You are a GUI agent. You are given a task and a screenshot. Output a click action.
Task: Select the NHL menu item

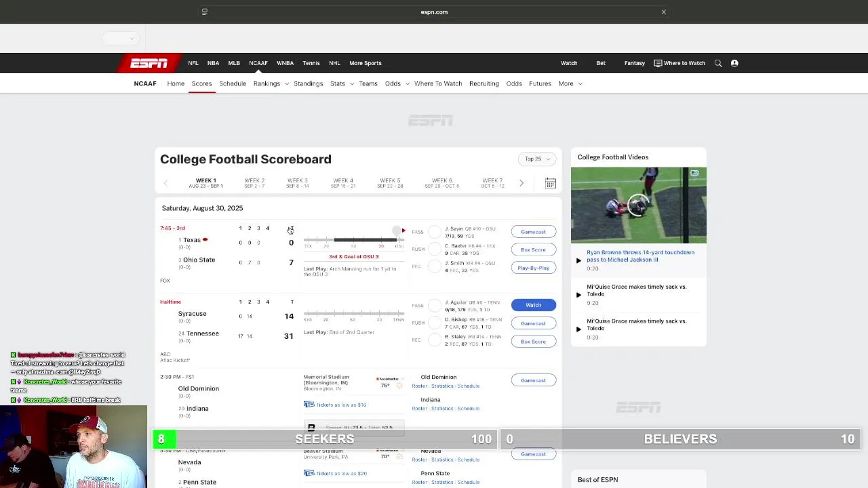[334, 63]
